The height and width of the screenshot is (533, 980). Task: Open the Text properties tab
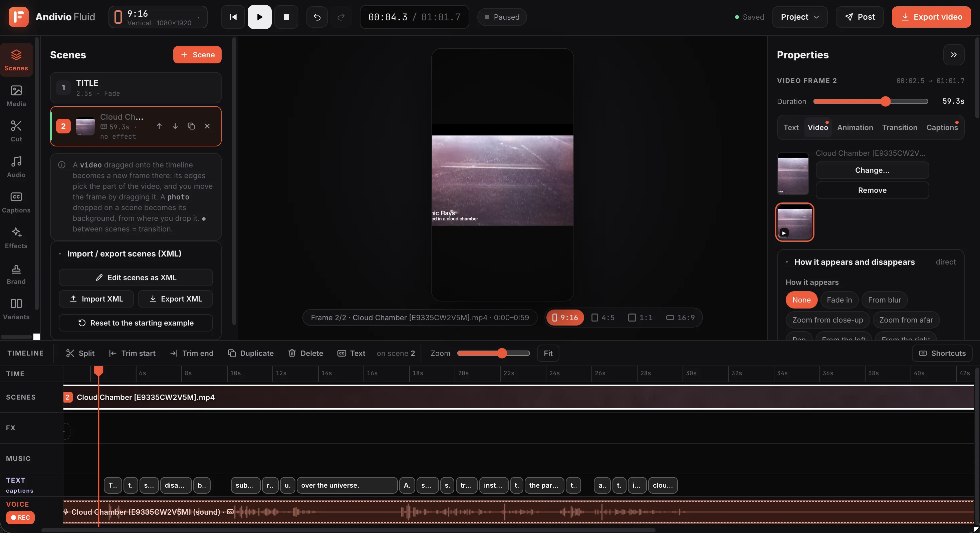tap(790, 127)
